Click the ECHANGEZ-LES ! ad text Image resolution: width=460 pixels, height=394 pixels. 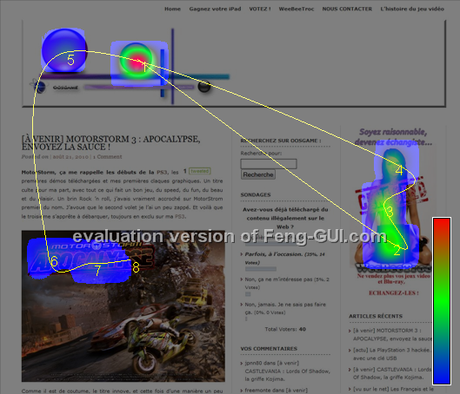point(393,293)
